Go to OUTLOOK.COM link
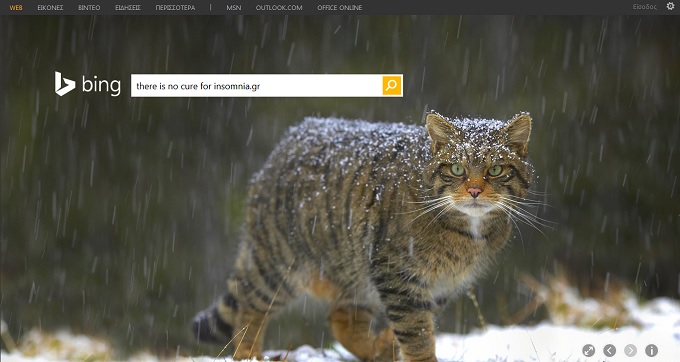This screenshot has width=680, height=362. (279, 7)
